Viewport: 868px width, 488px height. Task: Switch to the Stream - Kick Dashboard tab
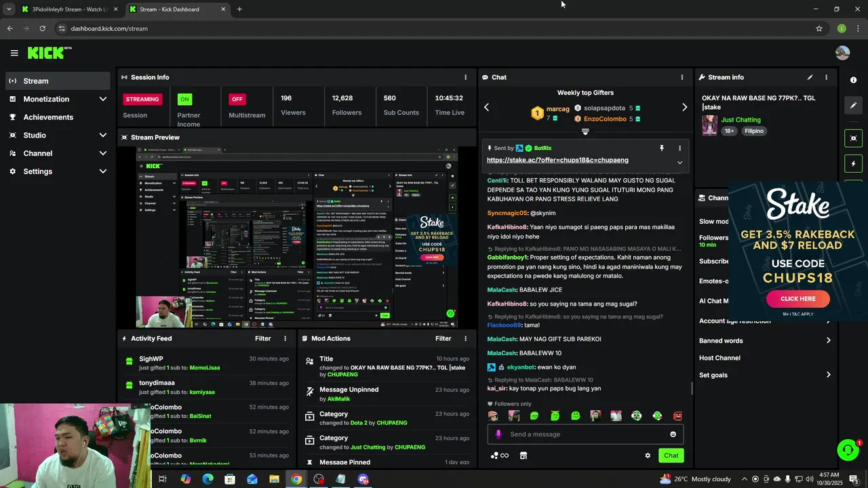pyautogui.click(x=178, y=9)
